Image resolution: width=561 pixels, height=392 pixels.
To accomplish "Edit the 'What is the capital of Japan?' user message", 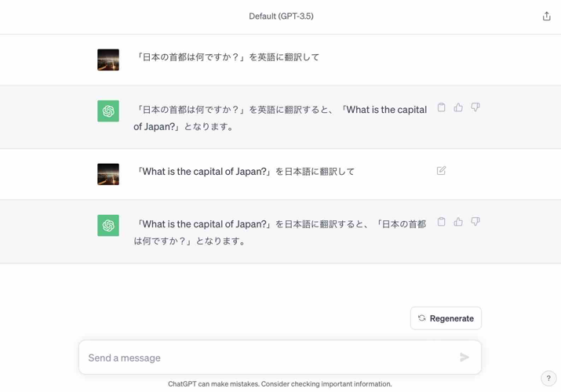I will (441, 170).
